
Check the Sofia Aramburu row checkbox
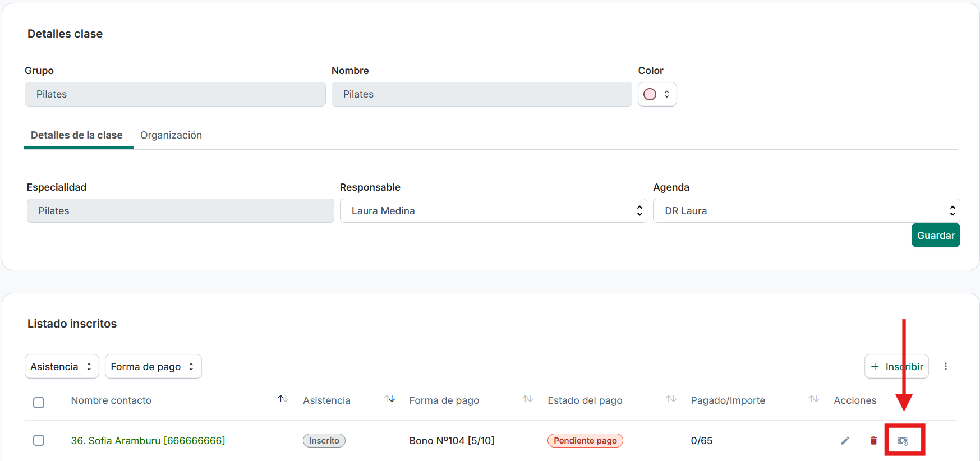(x=39, y=440)
